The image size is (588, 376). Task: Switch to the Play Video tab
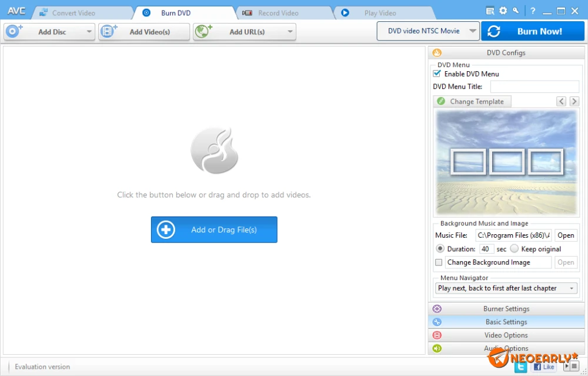tap(385, 13)
